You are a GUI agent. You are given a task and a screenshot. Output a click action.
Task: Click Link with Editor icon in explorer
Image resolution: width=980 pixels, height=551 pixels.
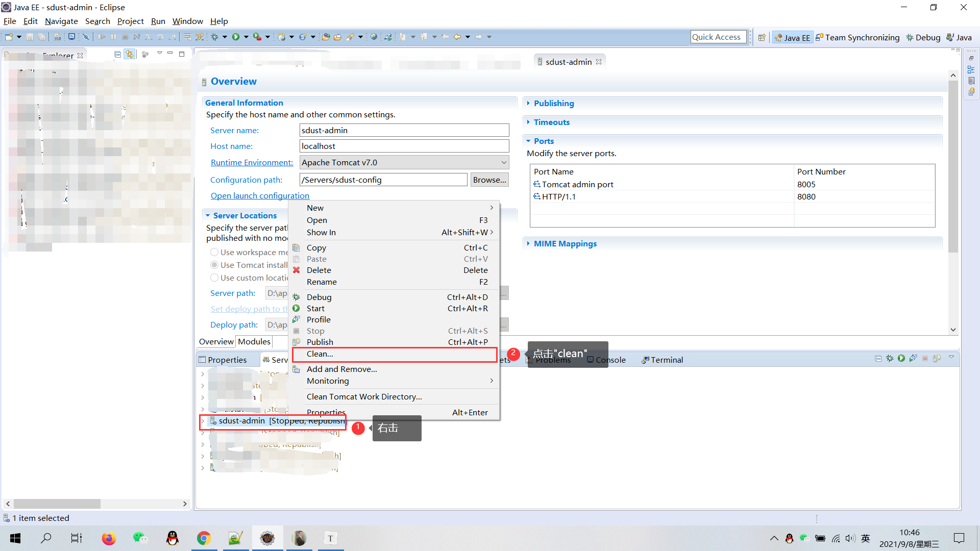130,54
